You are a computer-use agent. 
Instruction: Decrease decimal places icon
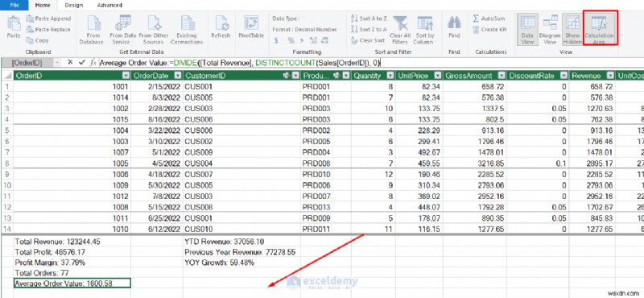[x=324, y=40]
